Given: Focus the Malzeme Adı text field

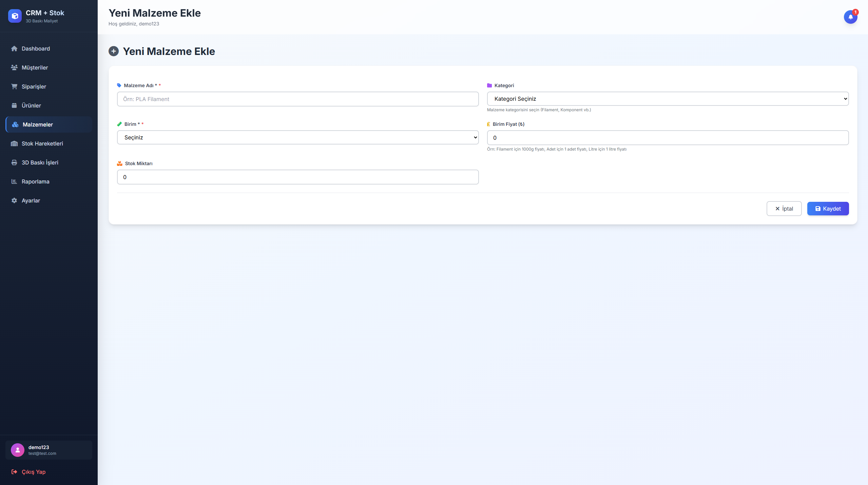Looking at the screenshot, I should (x=297, y=99).
